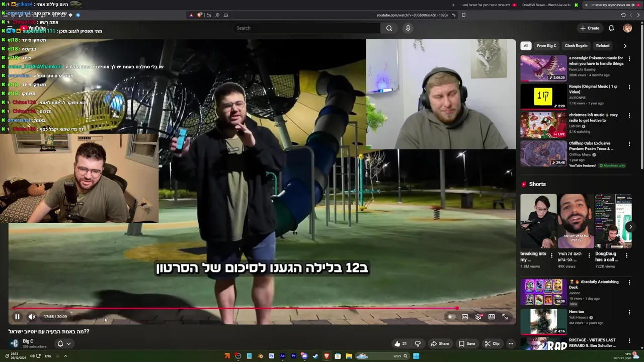Image resolution: width=644 pixels, height=362 pixels.
Task: Click the Brave Shields lion icon
Action: [200, 15]
